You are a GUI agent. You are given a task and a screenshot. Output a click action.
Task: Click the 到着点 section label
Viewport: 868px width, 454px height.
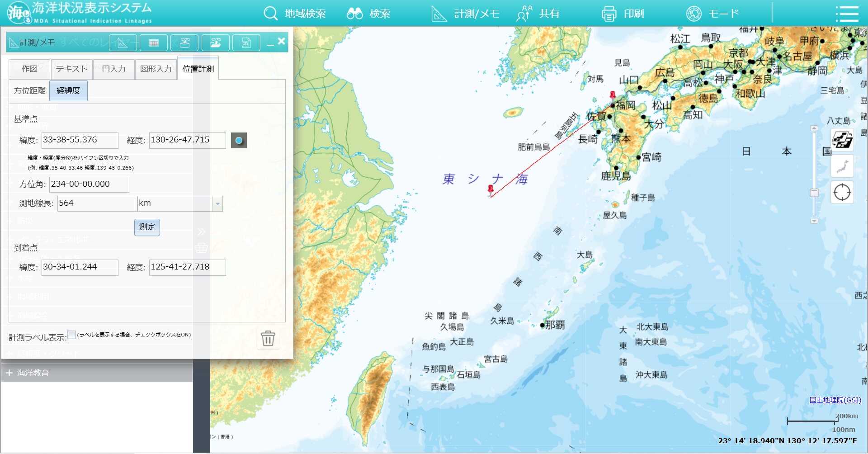point(26,248)
